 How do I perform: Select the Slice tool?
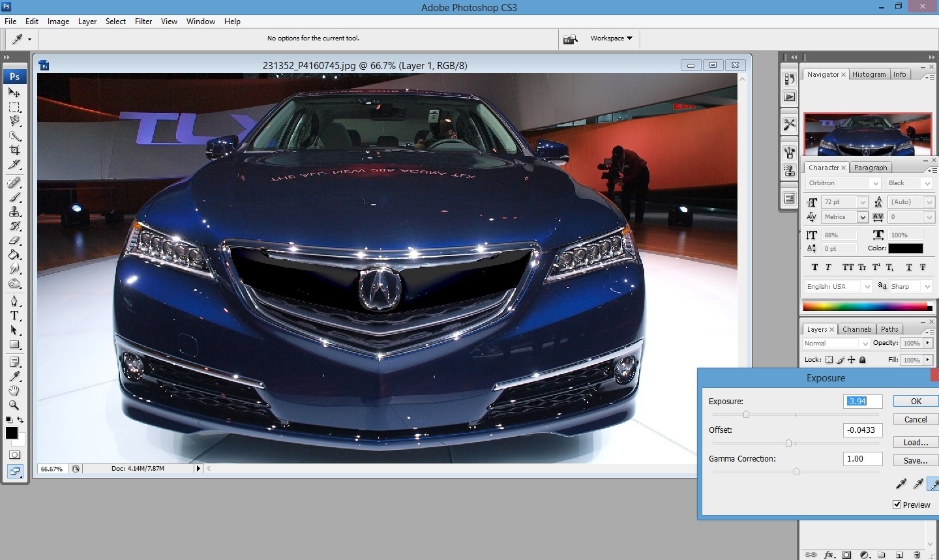pos(14,164)
